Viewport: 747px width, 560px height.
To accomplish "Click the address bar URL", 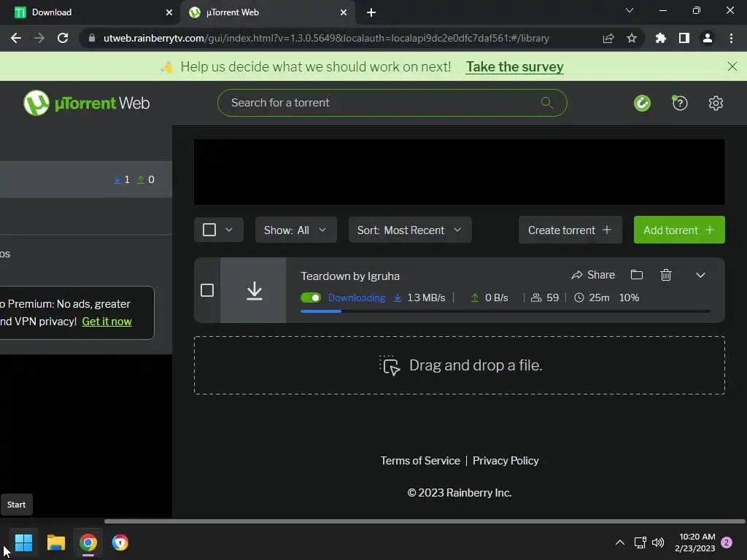I will (x=326, y=38).
